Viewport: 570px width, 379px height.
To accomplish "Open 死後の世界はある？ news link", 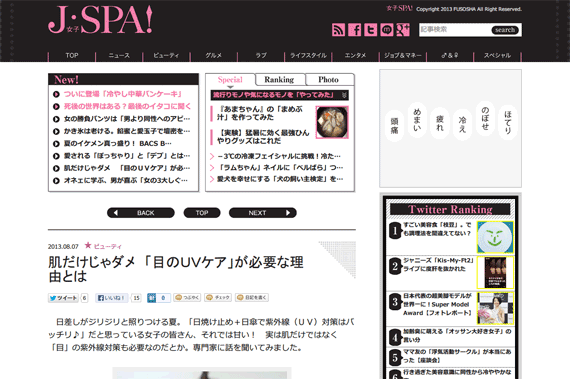I will click(x=127, y=106).
